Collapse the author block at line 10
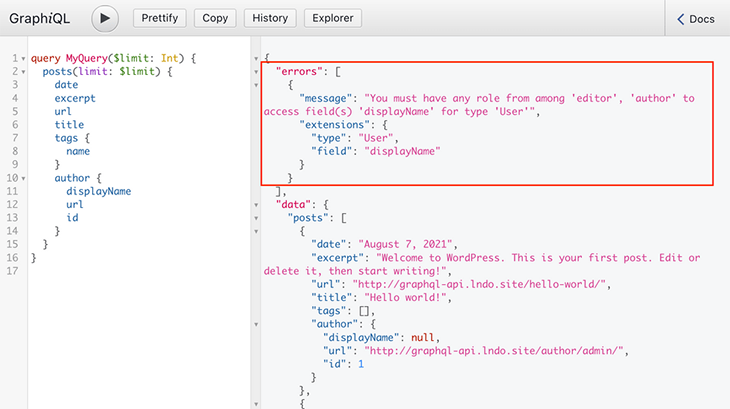The height and width of the screenshot is (409, 730). 23,179
